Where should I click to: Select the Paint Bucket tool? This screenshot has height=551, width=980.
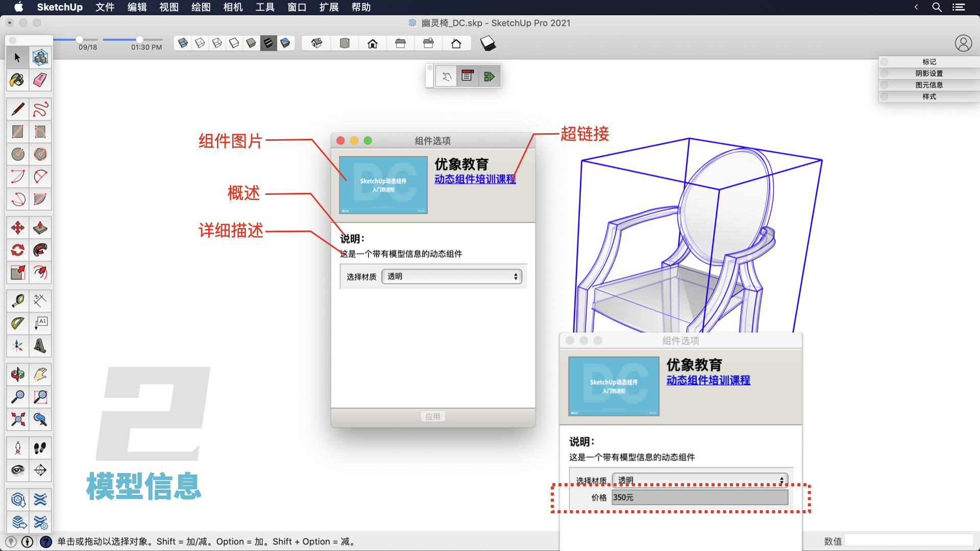(17, 80)
